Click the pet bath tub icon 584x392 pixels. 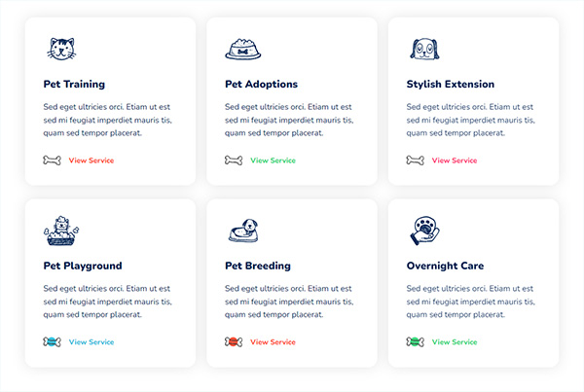[x=61, y=231]
